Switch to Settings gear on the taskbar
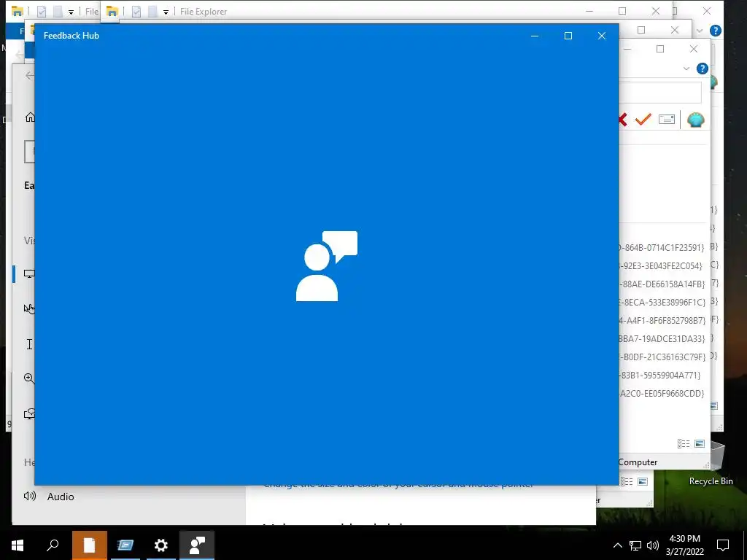Screen dimensions: 747x560 coord(161,545)
